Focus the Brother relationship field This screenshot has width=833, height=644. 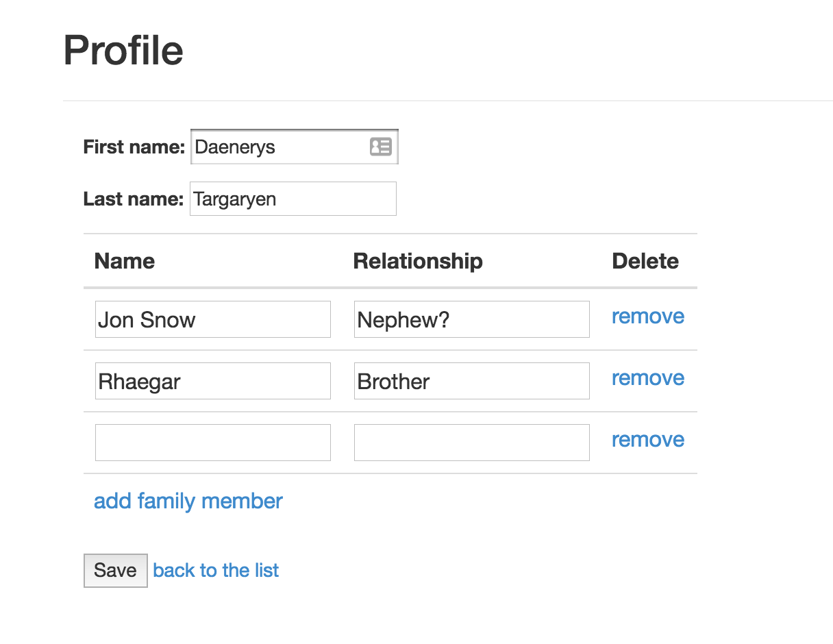click(x=471, y=381)
